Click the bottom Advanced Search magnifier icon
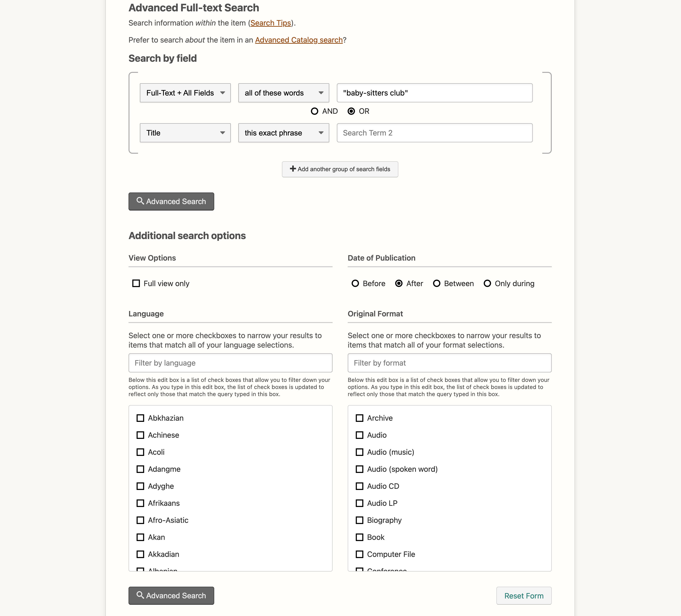 point(140,595)
